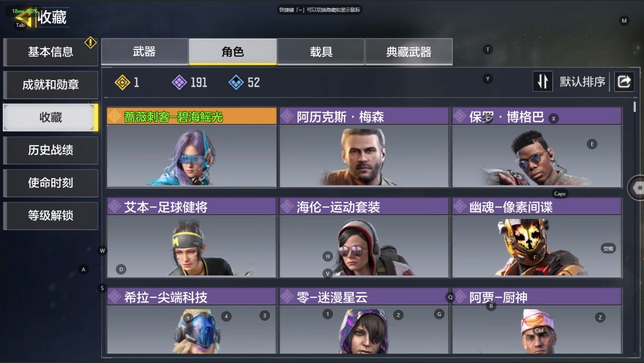Click the sort arrows icon beside 默认排序
Image resolution: width=644 pixels, height=363 pixels.
click(543, 82)
